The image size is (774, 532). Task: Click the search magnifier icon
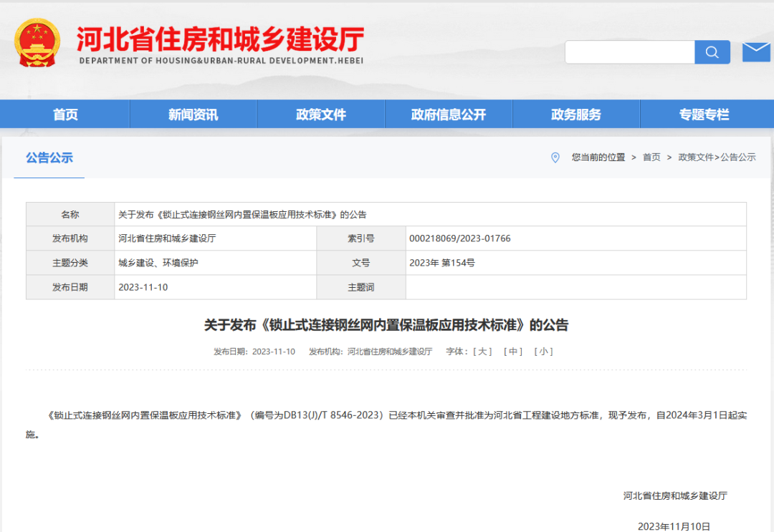point(712,52)
